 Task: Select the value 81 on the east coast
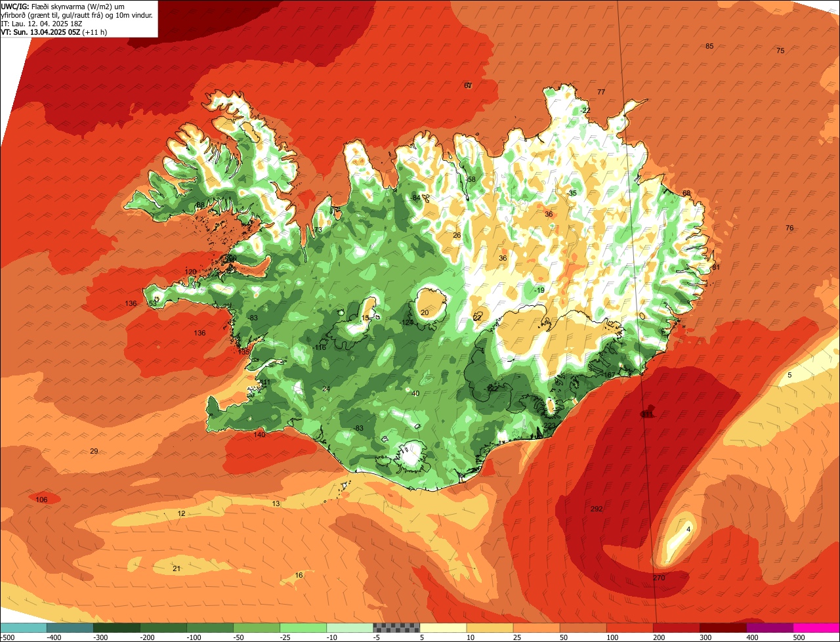point(716,267)
